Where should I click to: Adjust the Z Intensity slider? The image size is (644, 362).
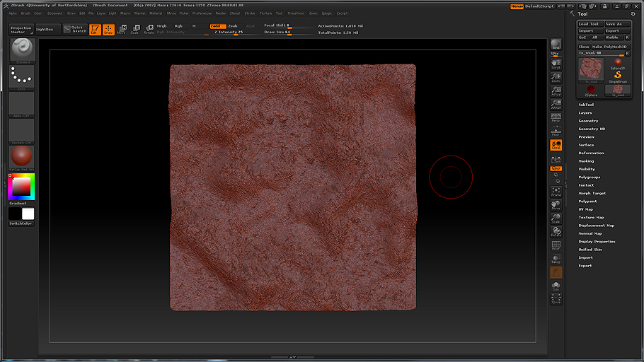[236, 33]
